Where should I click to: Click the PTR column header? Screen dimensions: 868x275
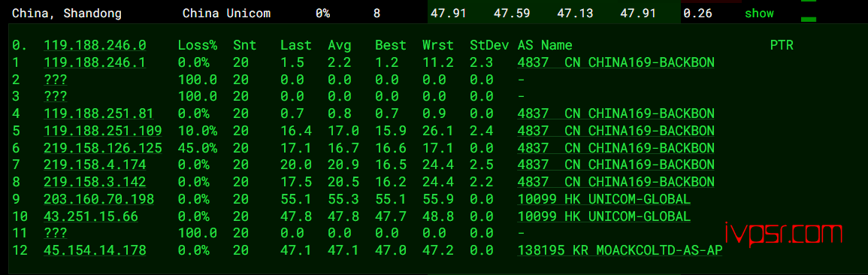pyautogui.click(x=782, y=45)
